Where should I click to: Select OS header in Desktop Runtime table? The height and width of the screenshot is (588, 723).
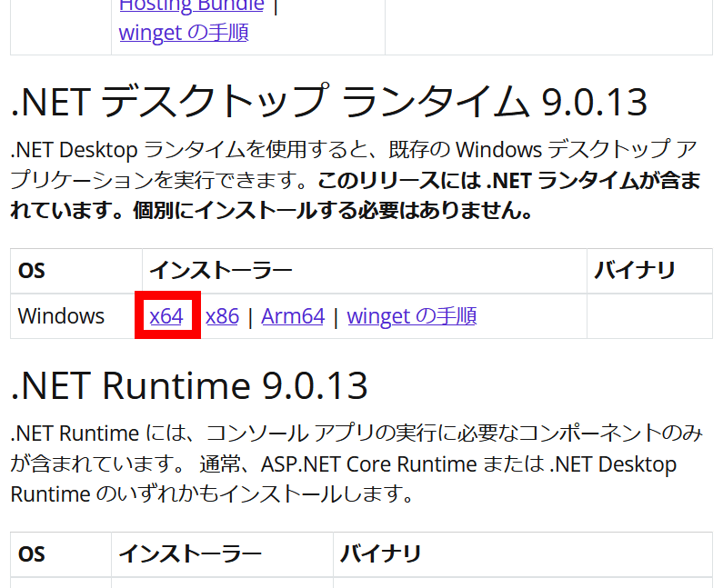[32, 271]
